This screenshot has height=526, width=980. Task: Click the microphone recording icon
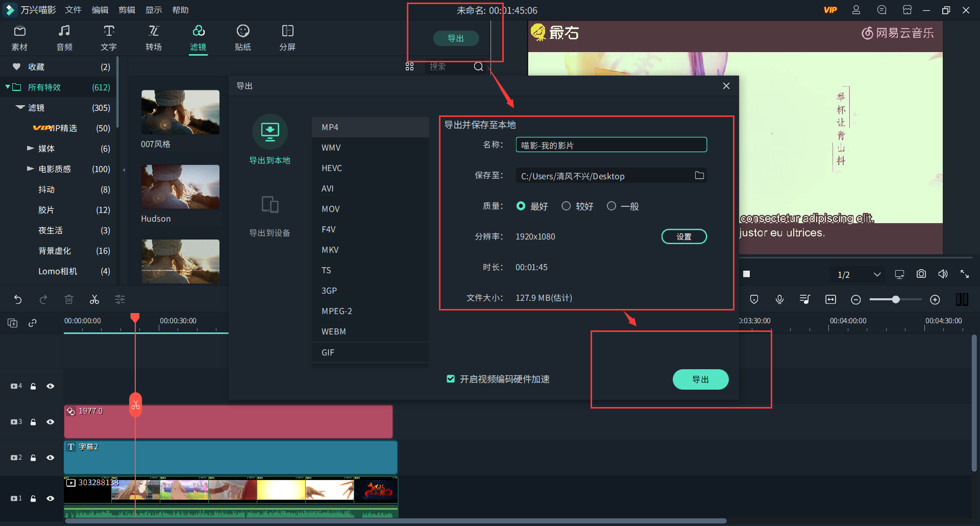(779, 299)
